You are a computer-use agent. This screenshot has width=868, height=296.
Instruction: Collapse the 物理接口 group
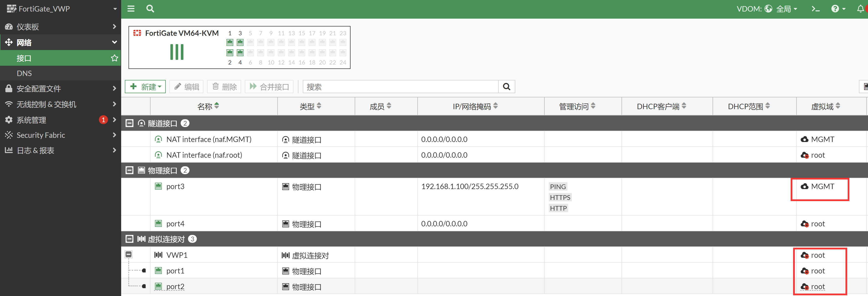(x=129, y=170)
